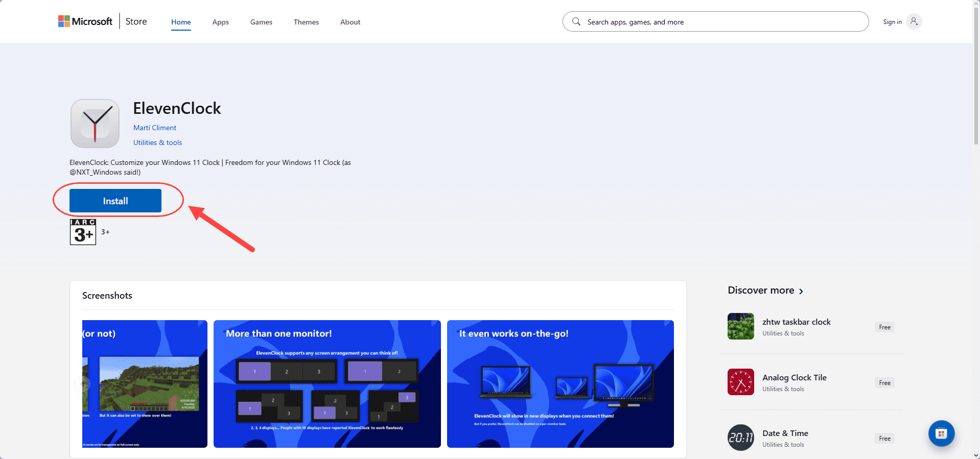980x459 pixels.
Task: Click the Screenshots section heading
Action: pos(107,295)
